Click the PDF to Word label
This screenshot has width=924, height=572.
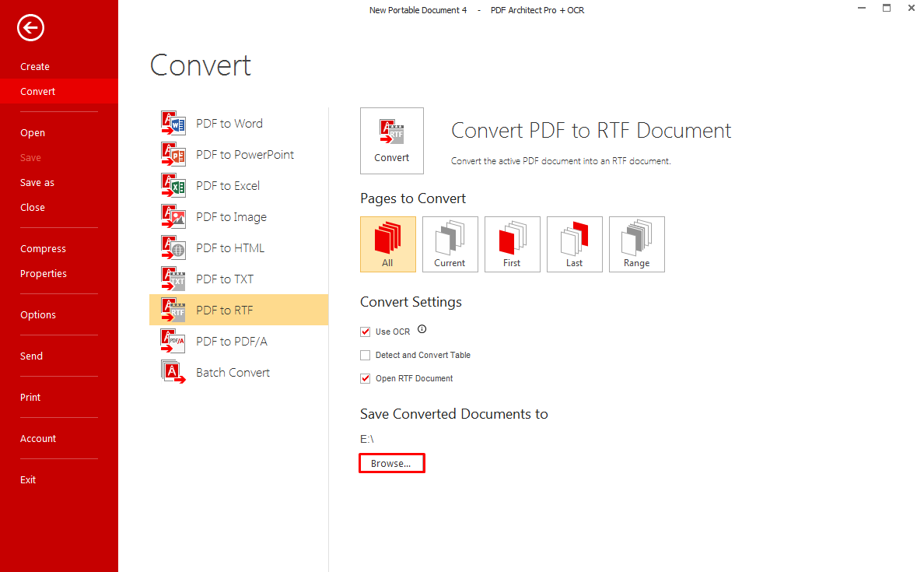tap(229, 123)
